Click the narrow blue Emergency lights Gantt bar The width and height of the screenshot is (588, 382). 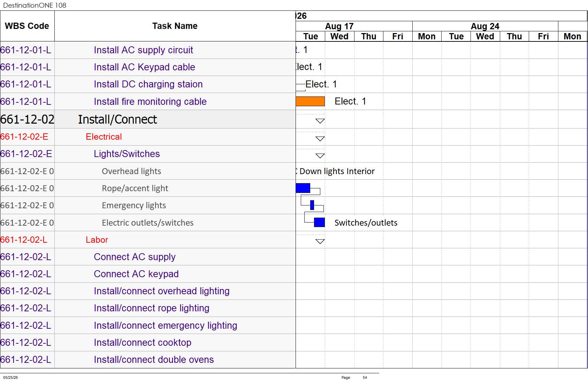pyautogui.click(x=312, y=205)
